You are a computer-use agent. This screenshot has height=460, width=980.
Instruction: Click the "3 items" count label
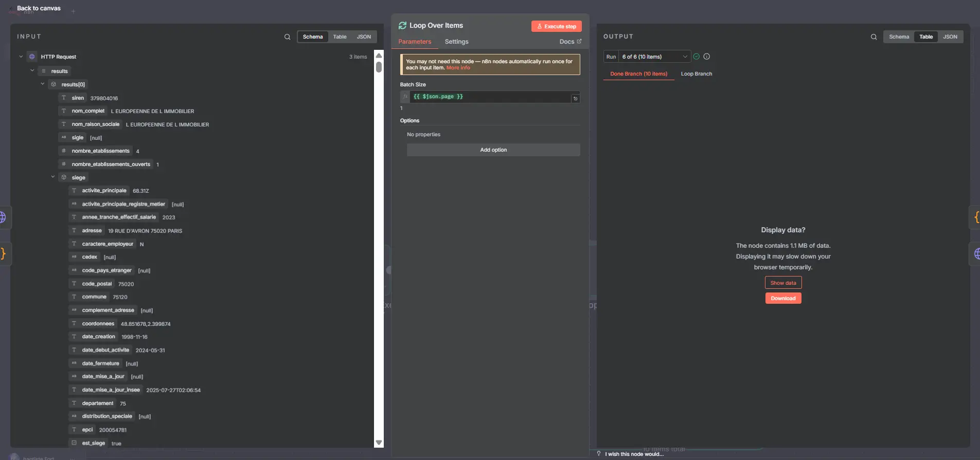pos(358,57)
